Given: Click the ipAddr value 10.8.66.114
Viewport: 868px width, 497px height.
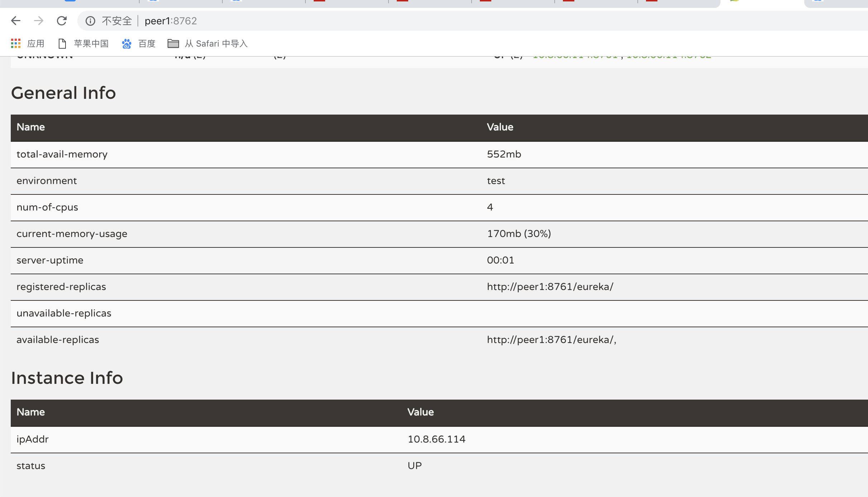Looking at the screenshot, I should click(437, 439).
